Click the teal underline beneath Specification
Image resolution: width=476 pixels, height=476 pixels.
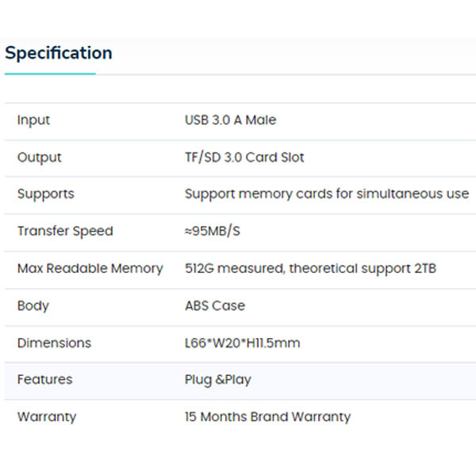[x=50, y=74]
